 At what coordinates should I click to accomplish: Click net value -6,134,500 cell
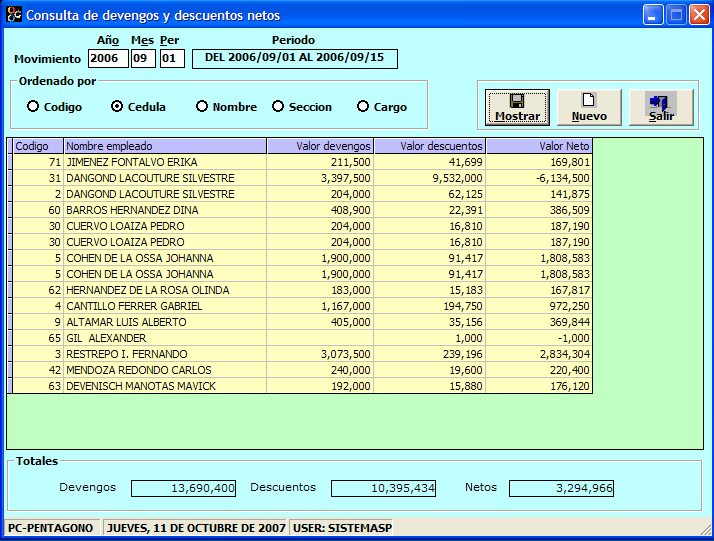click(x=539, y=178)
